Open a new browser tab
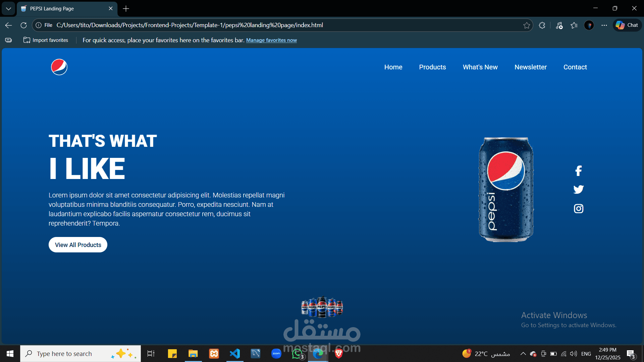Image resolution: width=644 pixels, height=362 pixels. click(126, 9)
